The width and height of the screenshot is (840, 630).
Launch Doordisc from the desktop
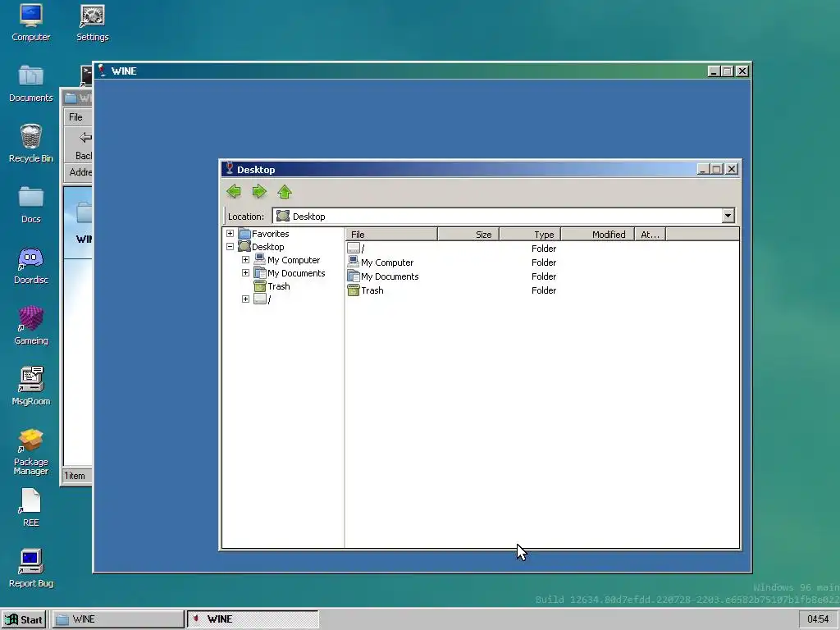30,265
